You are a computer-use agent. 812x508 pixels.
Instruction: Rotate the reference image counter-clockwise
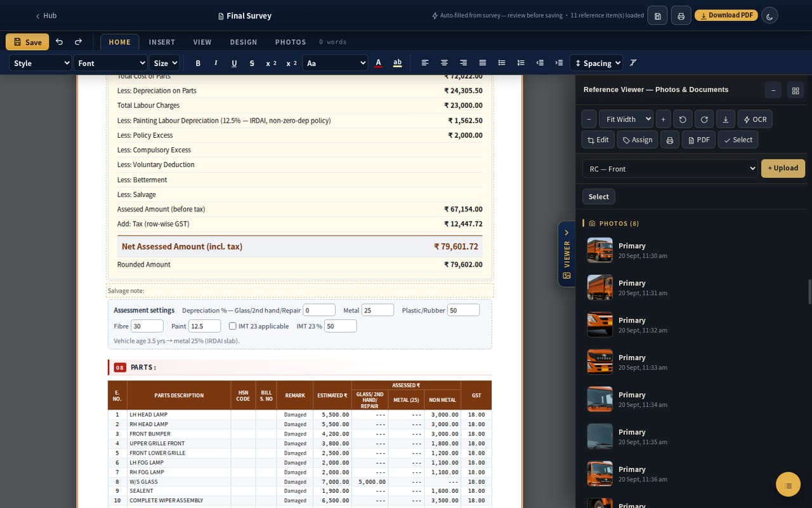click(x=683, y=119)
